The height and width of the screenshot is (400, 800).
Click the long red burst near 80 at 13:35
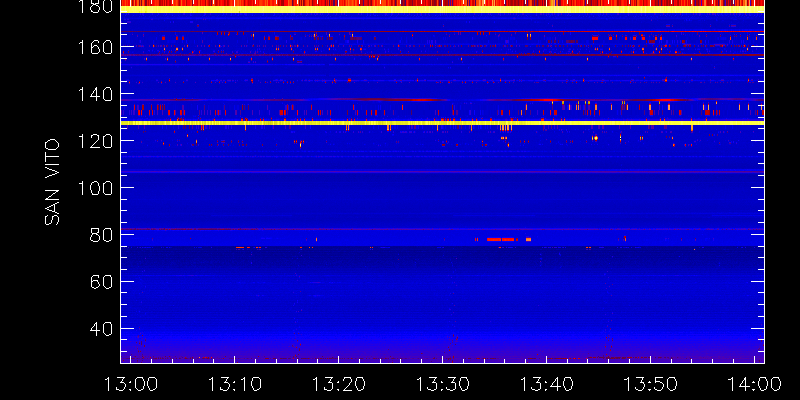point(501,239)
